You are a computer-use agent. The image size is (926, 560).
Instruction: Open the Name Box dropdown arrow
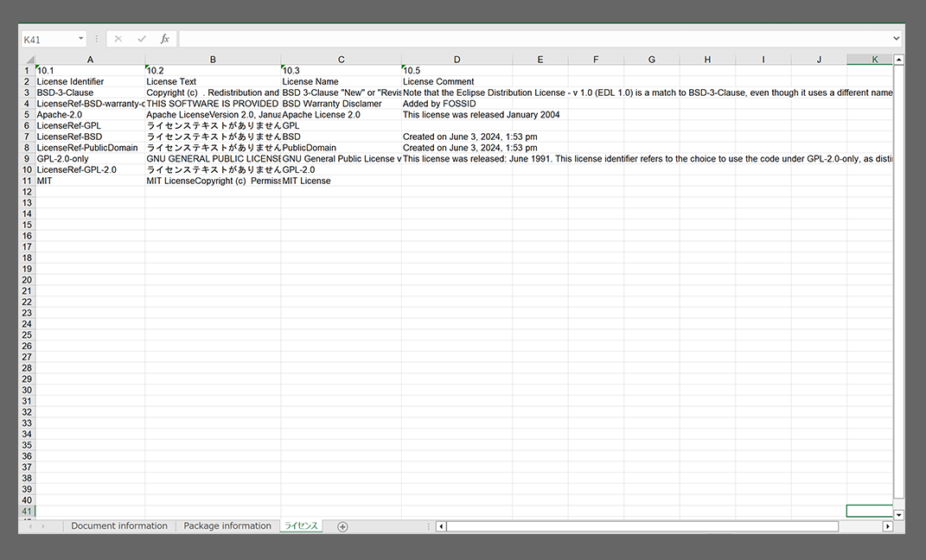coord(81,39)
